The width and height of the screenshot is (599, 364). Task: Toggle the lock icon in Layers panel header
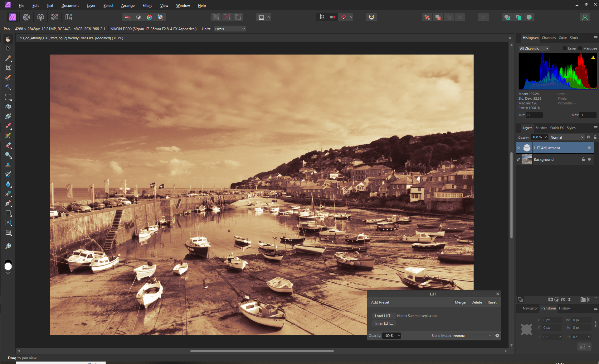tap(595, 137)
